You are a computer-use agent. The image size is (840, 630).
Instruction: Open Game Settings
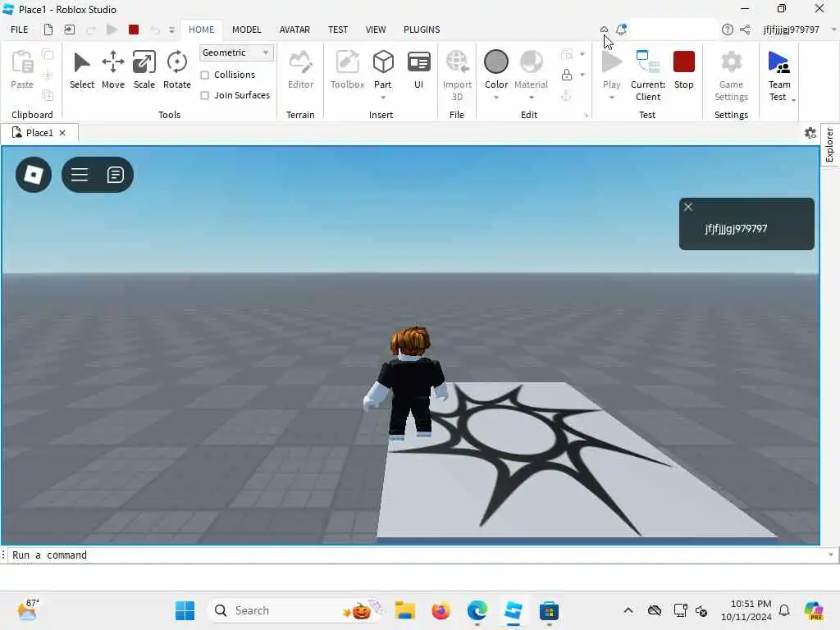point(731,75)
